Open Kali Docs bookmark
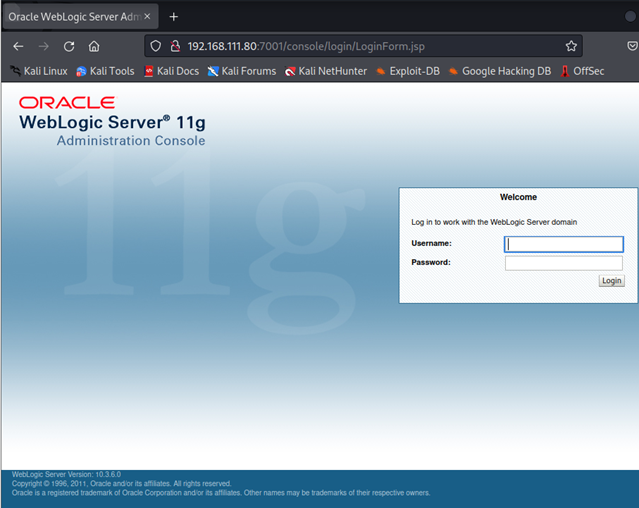The height and width of the screenshot is (508, 639). pos(172,71)
